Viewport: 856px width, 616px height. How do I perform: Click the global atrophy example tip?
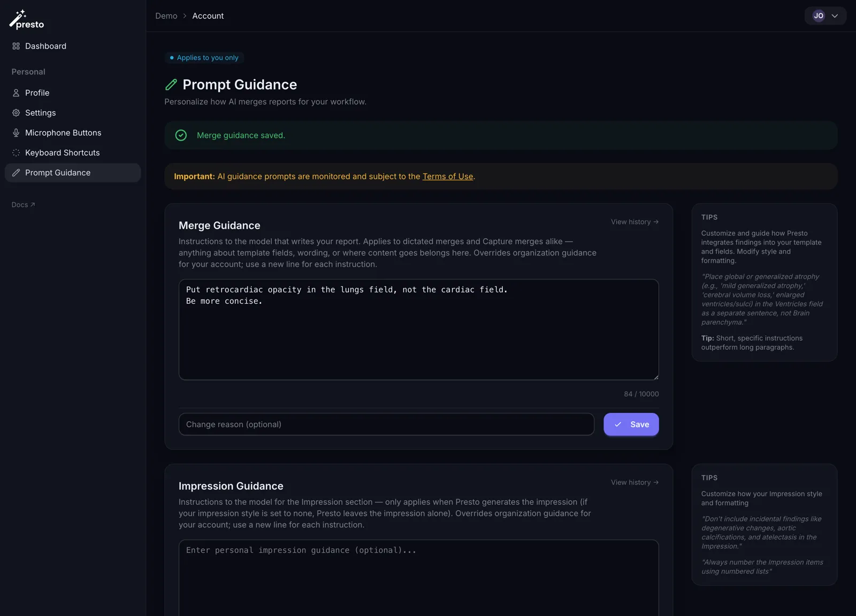762,299
